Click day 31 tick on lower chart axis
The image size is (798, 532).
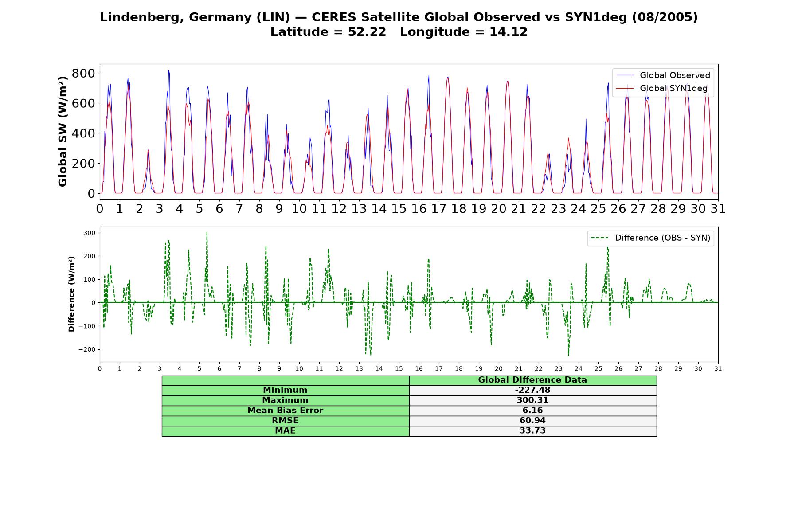718,369
